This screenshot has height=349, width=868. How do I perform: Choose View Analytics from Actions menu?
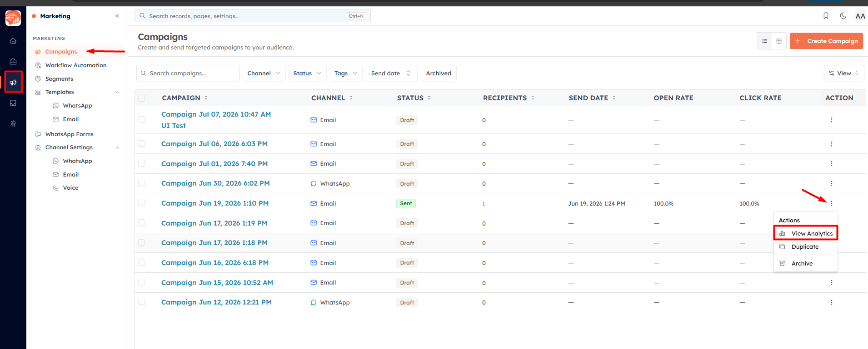pyautogui.click(x=806, y=233)
